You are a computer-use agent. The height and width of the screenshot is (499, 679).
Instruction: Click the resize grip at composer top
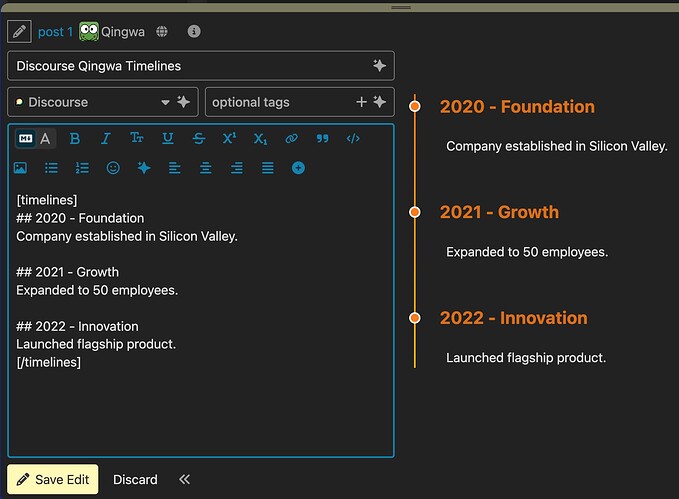click(401, 7)
